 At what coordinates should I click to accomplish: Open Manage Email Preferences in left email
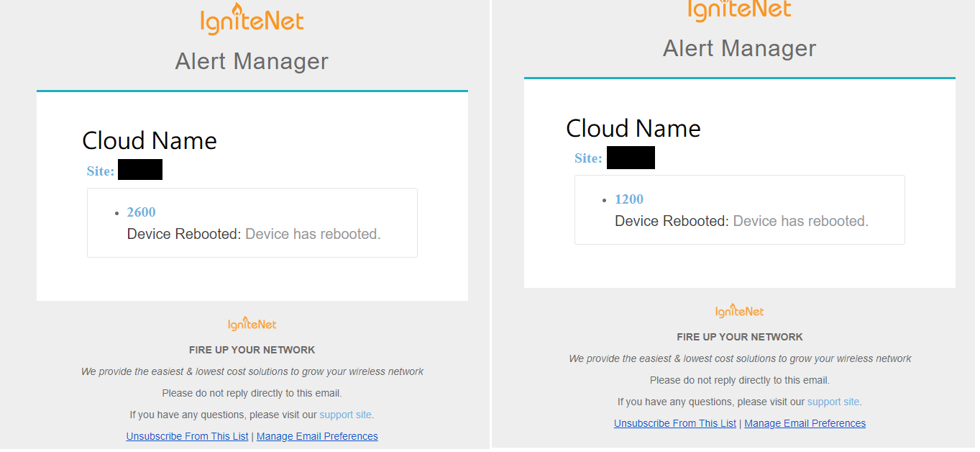317,436
